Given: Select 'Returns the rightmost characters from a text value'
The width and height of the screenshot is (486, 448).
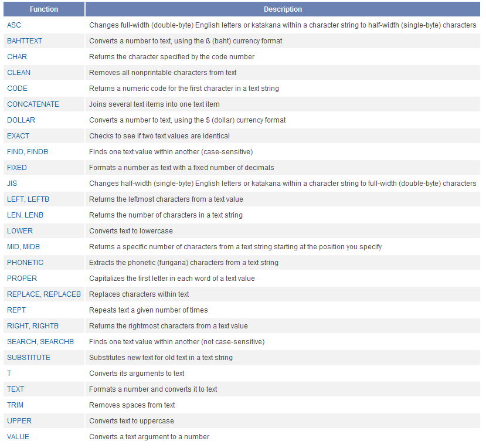Looking at the screenshot, I should [168, 325].
